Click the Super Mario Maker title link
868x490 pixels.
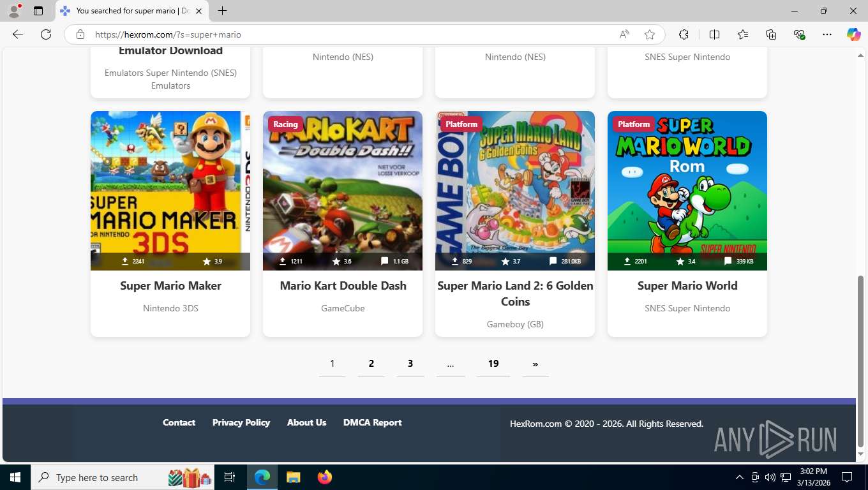[x=170, y=286]
